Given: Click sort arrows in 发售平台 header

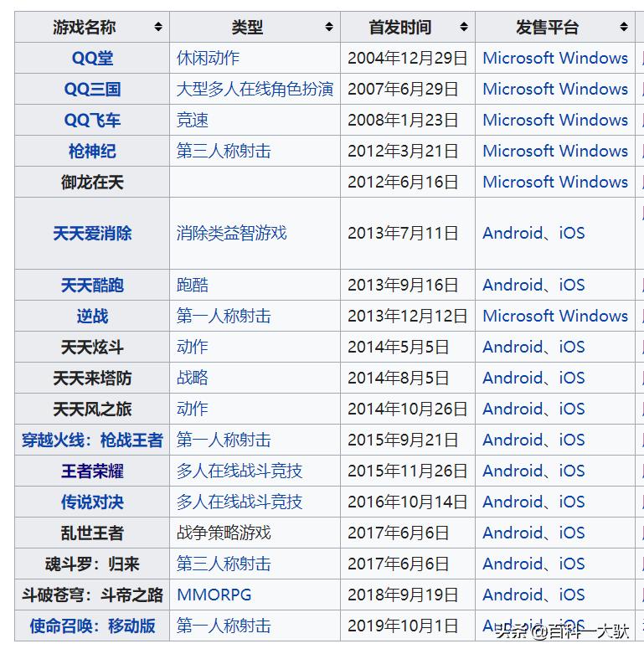Looking at the screenshot, I should 625,28.
